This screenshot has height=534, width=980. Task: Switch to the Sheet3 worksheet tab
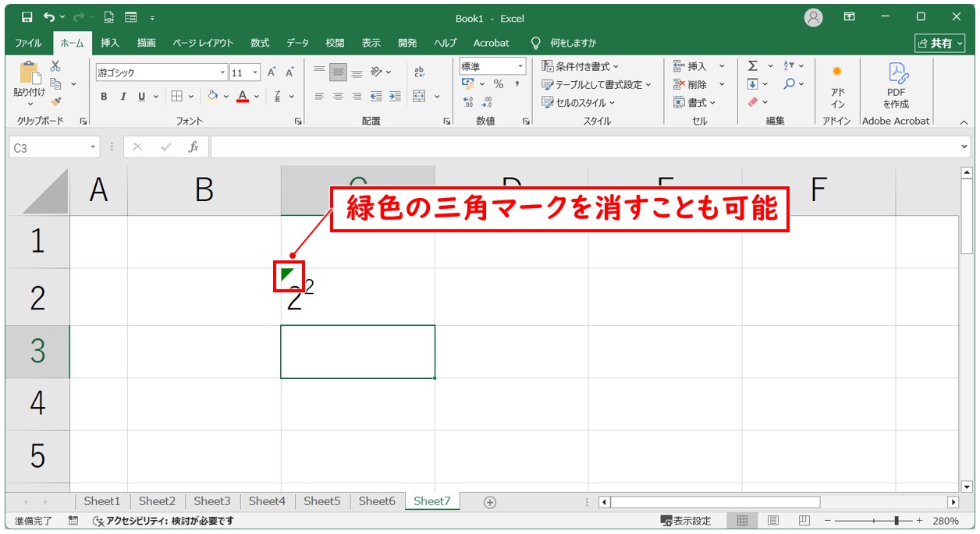[211, 501]
